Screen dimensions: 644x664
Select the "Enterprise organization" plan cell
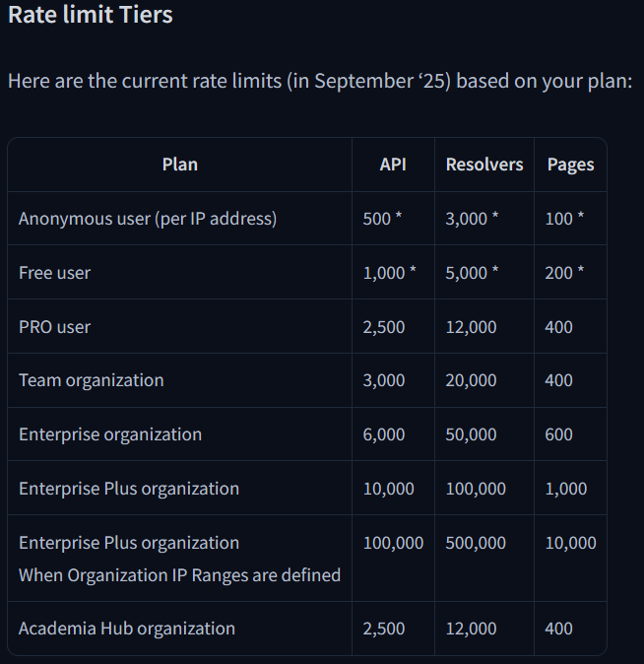click(110, 434)
